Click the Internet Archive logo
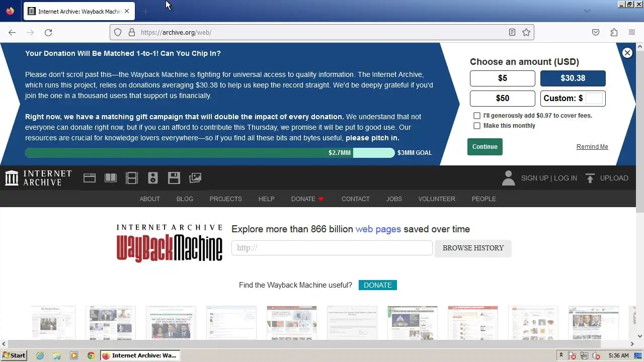 pyautogui.click(x=38, y=178)
